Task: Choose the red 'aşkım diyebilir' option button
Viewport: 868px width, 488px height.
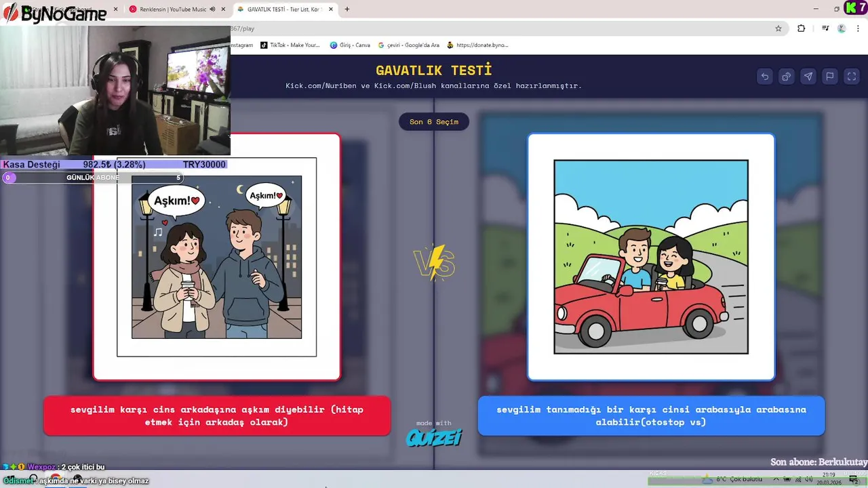Action: [217, 416]
